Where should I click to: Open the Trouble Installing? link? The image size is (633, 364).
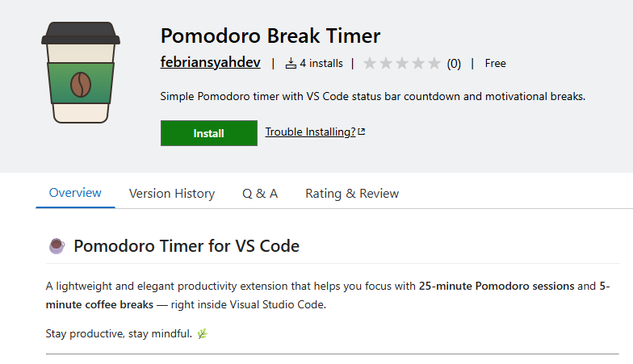tap(310, 132)
